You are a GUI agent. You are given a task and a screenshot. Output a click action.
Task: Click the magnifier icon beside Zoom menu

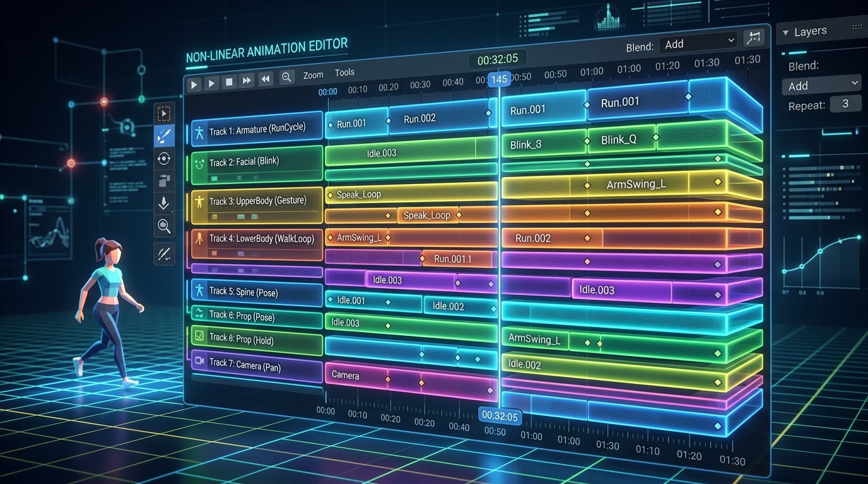coord(286,77)
